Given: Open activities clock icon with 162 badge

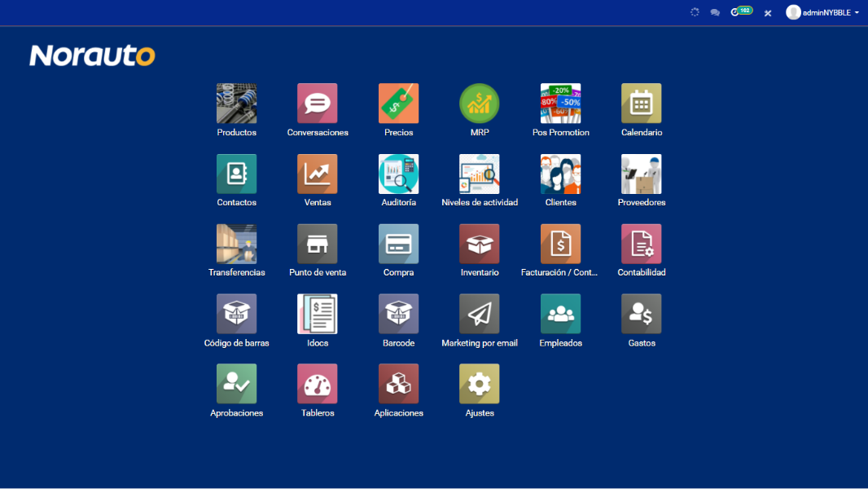Looking at the screenshot, I should point(741,11).
